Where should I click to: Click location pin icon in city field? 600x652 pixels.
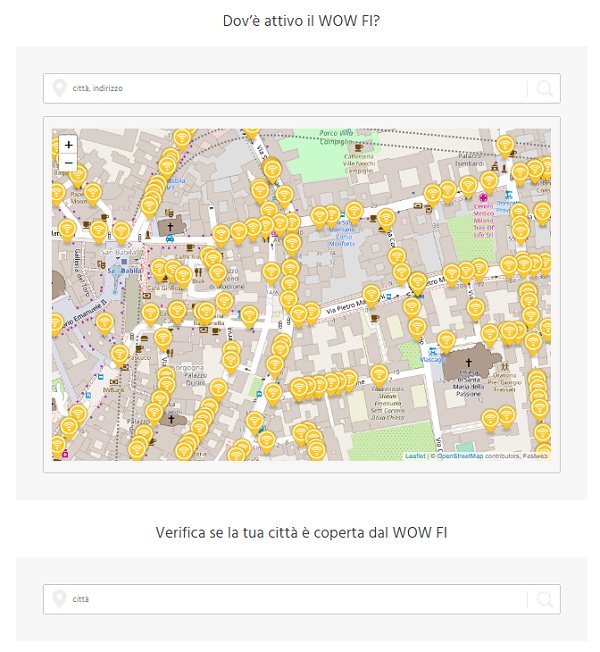59,599
